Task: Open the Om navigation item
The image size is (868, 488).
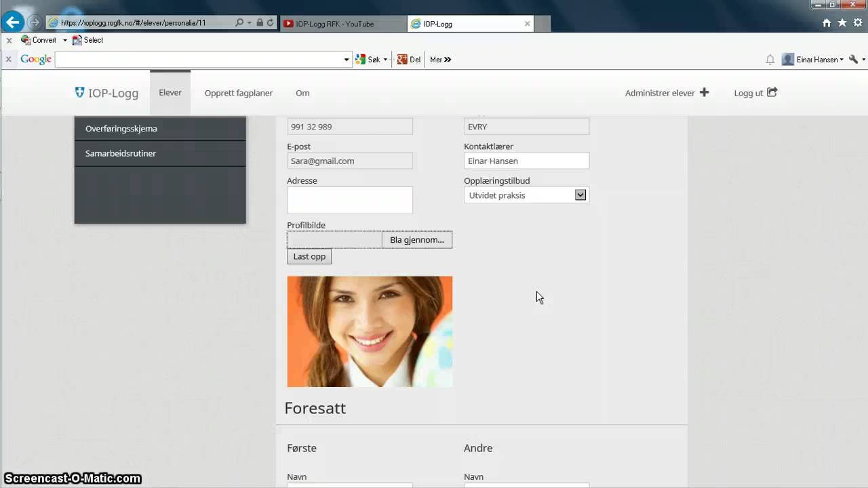Action: (302, 93)
